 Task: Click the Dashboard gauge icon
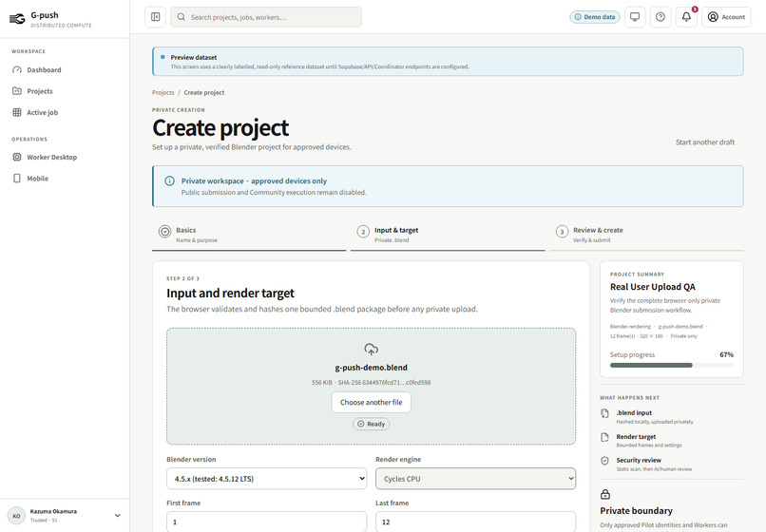point(17,70)
